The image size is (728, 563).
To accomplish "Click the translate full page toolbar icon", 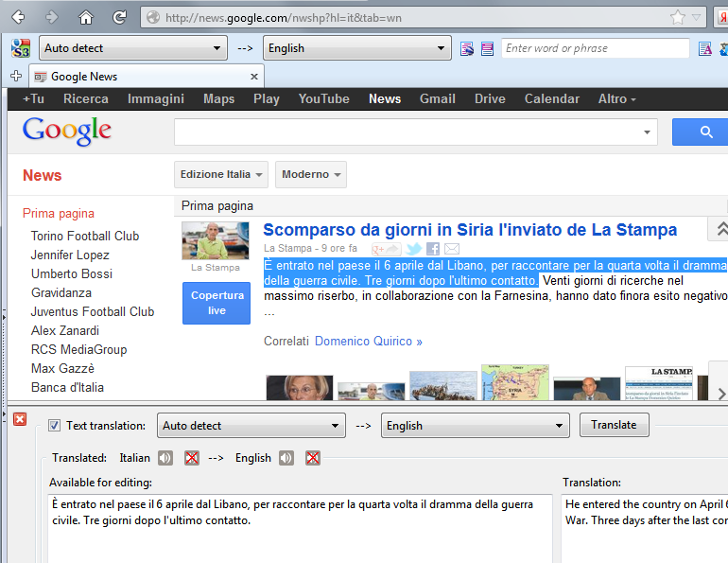I will coord(487,48).
